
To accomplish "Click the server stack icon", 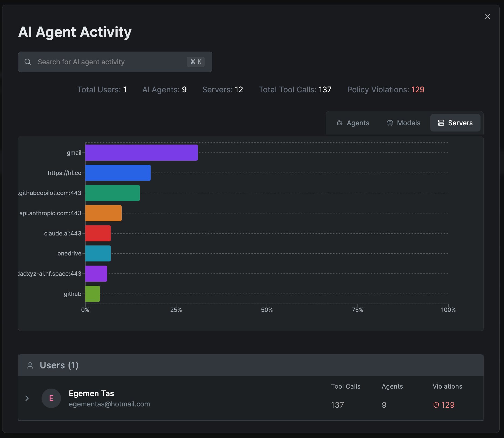I will (x=441, y=123).
